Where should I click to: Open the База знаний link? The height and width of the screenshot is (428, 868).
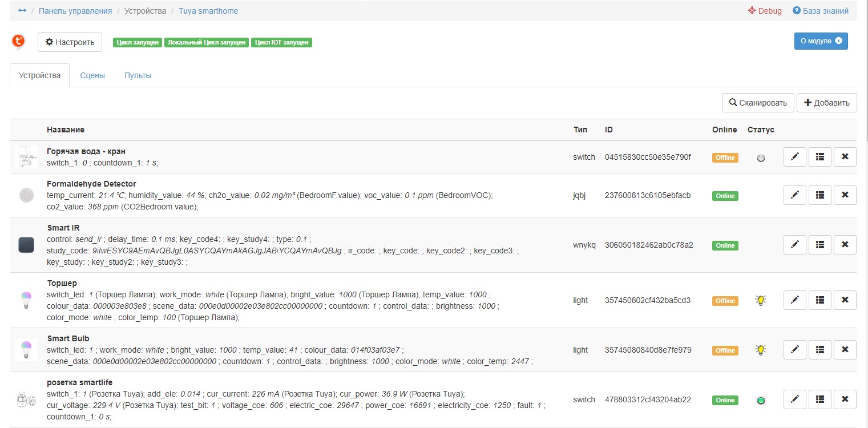coord(820,11)
